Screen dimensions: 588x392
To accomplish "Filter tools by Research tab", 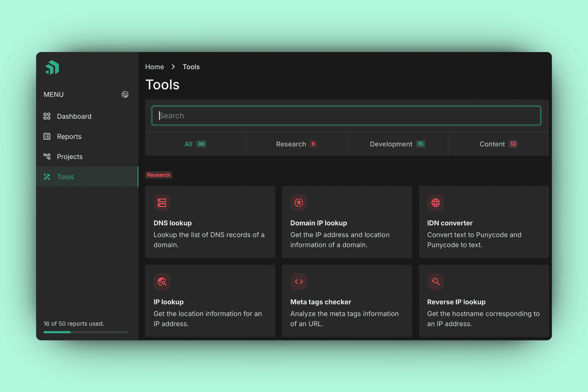I will [x=296, y=144].
